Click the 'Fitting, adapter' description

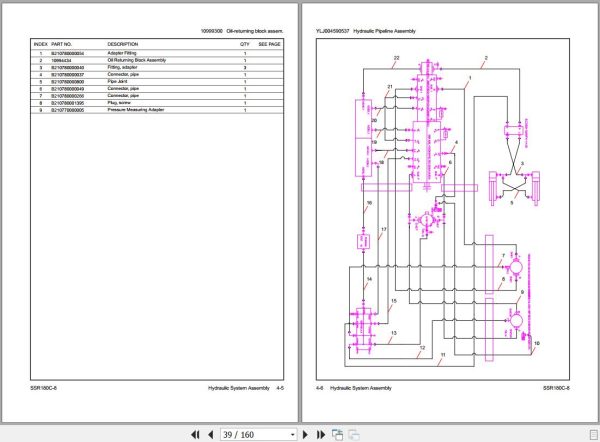(122, 67)
